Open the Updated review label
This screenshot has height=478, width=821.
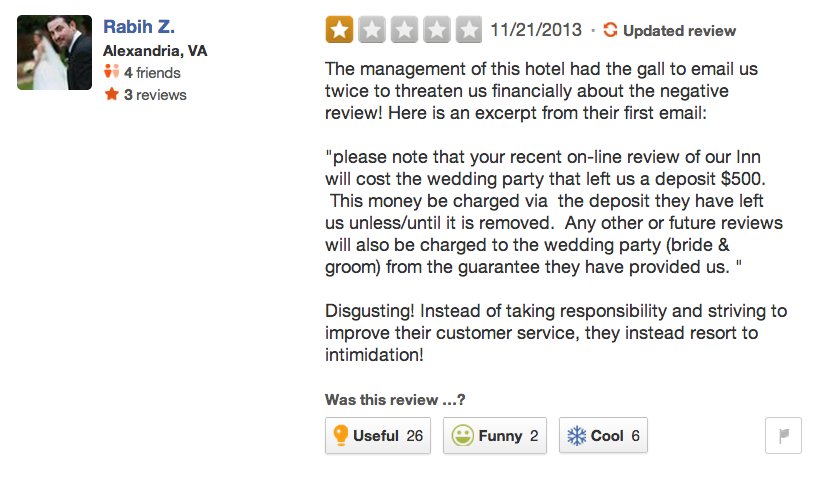coord(679,31)
